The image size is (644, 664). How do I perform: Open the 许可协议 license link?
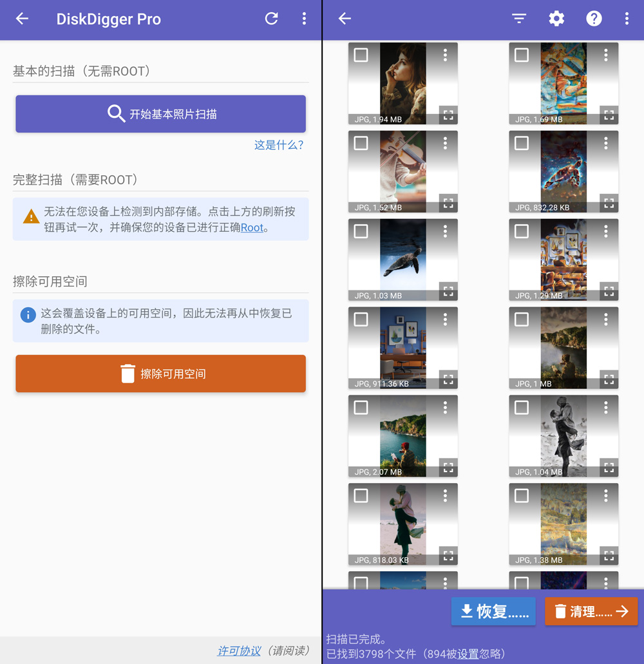click(239, 651)
